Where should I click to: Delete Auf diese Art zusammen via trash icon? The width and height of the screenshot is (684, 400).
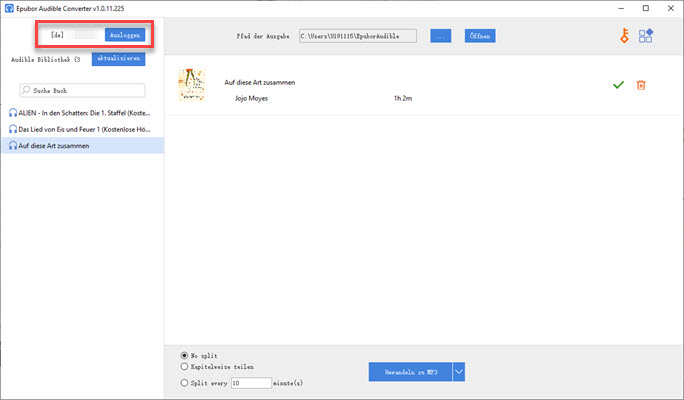point(641,85)
